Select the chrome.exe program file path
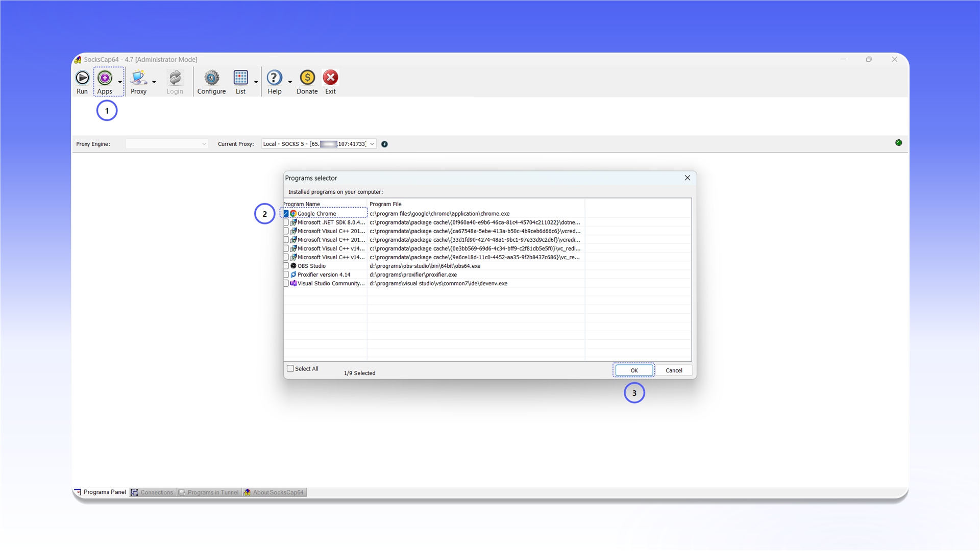This screenshot has height=551, width=980. (x=439, y=214)
